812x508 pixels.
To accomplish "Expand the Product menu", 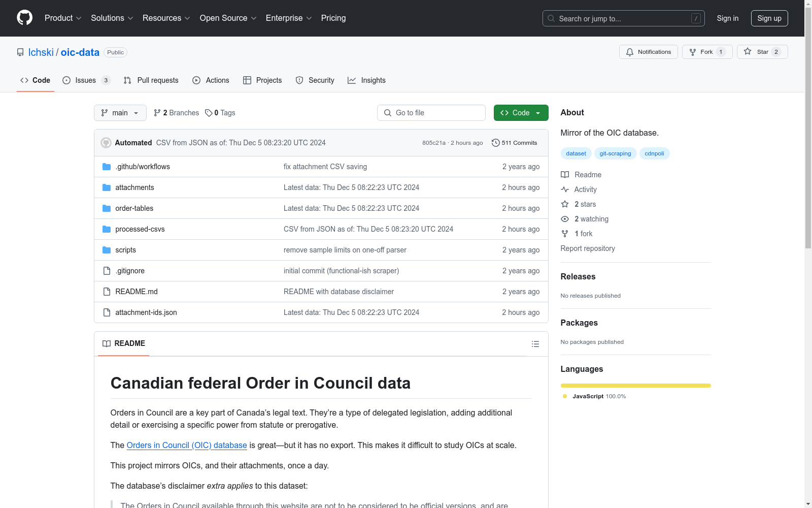I will (x=63, y=18).
